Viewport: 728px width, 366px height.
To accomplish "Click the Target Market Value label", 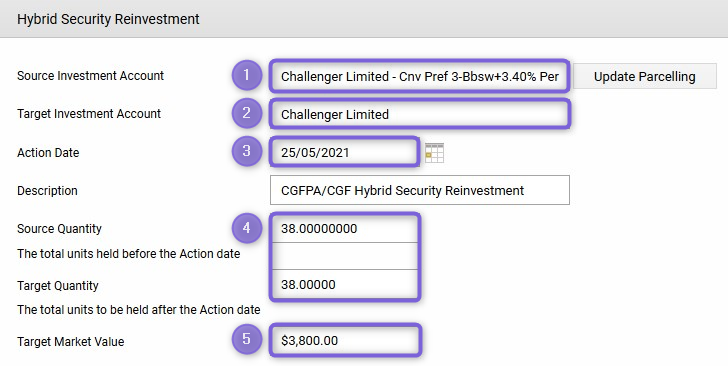I will (x=71, y=341).
